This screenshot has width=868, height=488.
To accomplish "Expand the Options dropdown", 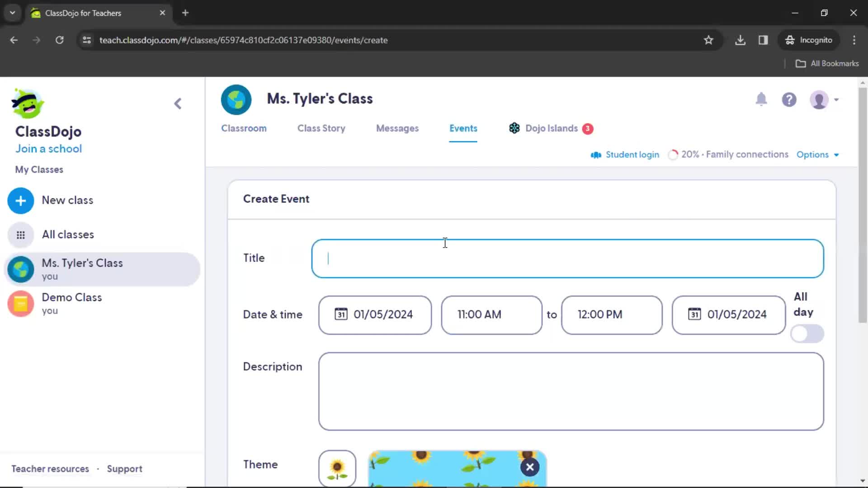I will [x=817, y=155].
